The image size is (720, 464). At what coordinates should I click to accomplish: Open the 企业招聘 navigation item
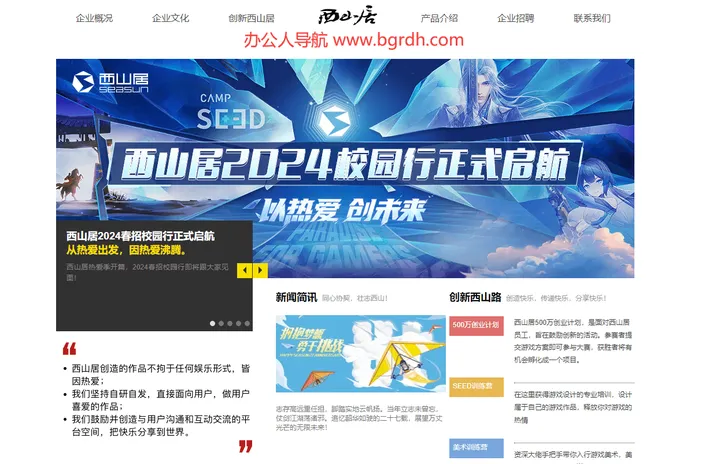click(x=515, y=18)
